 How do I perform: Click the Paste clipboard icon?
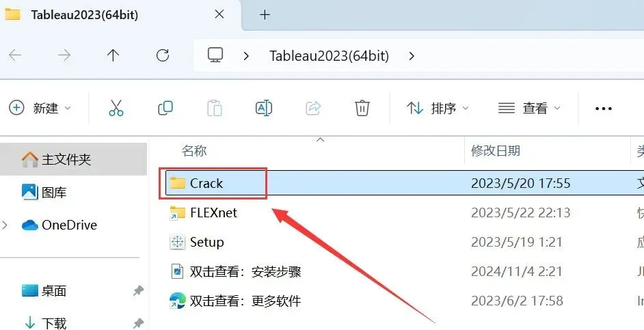point(215,109)
